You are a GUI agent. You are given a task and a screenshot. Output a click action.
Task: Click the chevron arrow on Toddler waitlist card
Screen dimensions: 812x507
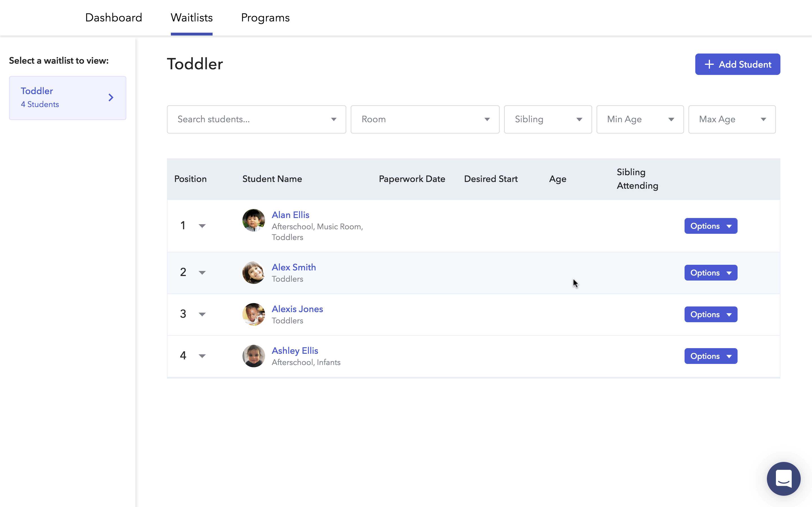pos(111,97)
